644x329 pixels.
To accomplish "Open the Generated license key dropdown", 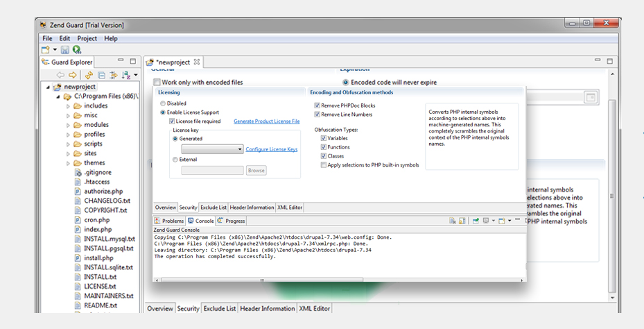I will pos(213,149).
